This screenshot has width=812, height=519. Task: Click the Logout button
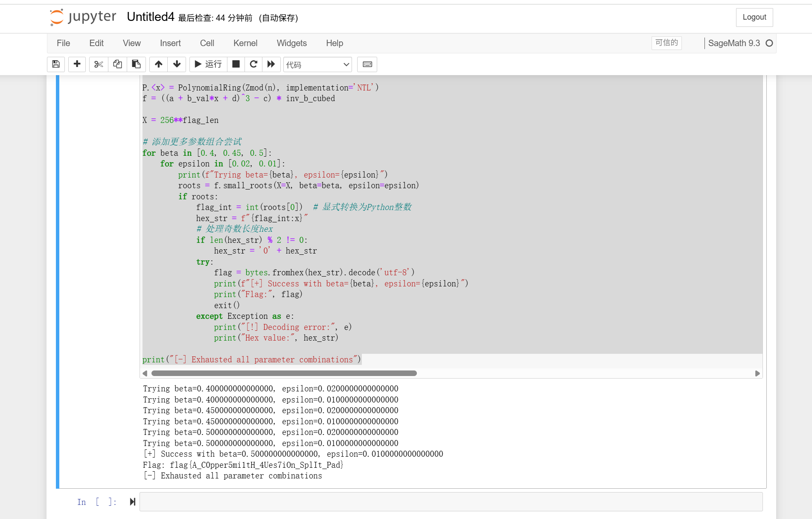(754, 17)
